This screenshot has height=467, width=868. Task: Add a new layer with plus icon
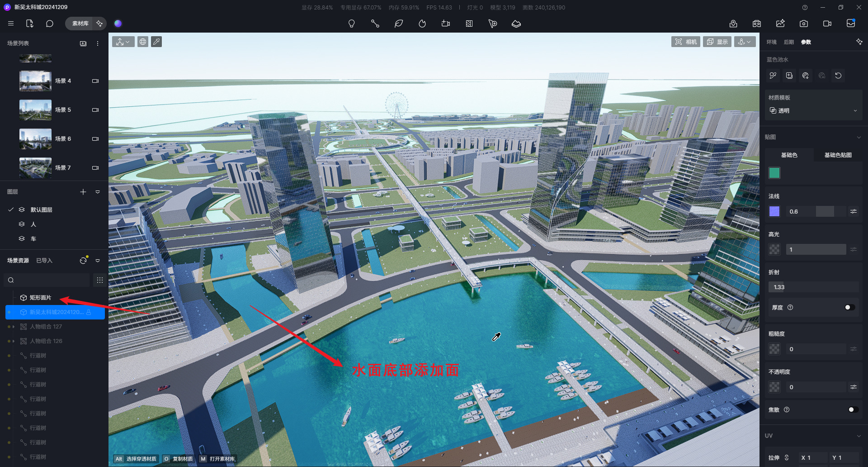[83, 192]
